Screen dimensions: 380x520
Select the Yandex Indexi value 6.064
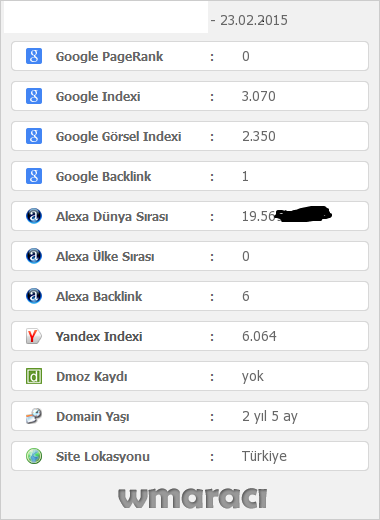[259, 336]
